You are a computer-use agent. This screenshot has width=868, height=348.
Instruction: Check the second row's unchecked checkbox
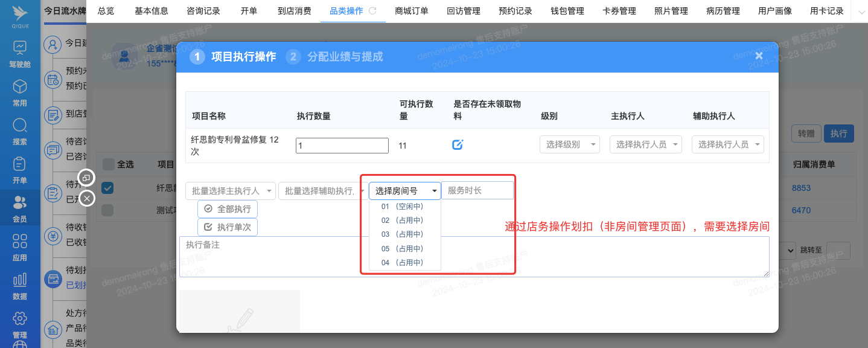click(x=107, y=210)
